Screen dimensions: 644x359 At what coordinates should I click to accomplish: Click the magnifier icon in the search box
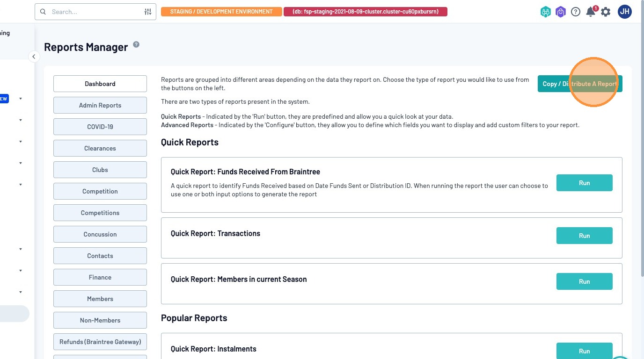click(43, 12)
